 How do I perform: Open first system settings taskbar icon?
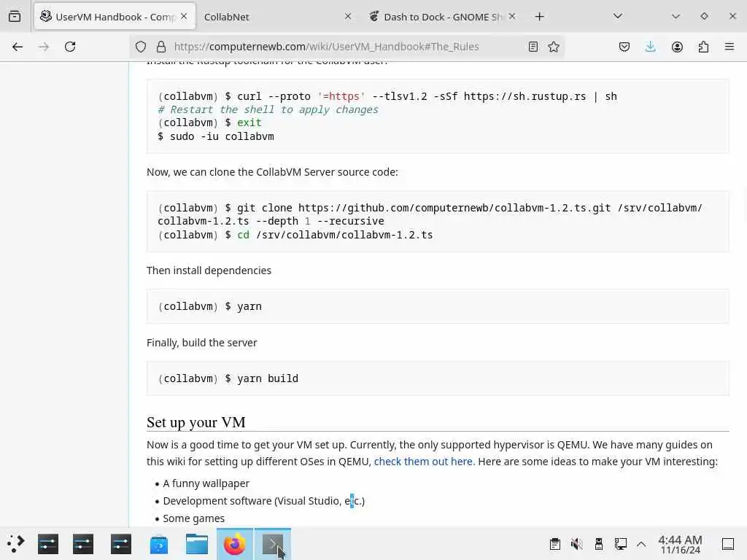pos(48,544)
